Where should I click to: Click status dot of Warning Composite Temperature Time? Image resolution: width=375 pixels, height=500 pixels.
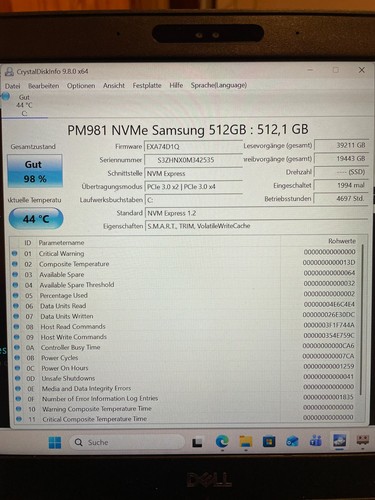(19, 409)
